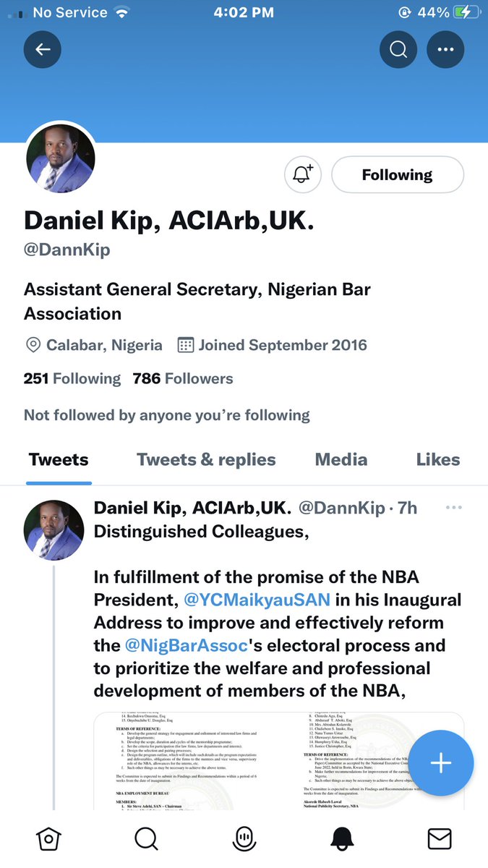The image size is (488, 868).
Task: Open Spaces microphone icon
Action: coord(244,839)
